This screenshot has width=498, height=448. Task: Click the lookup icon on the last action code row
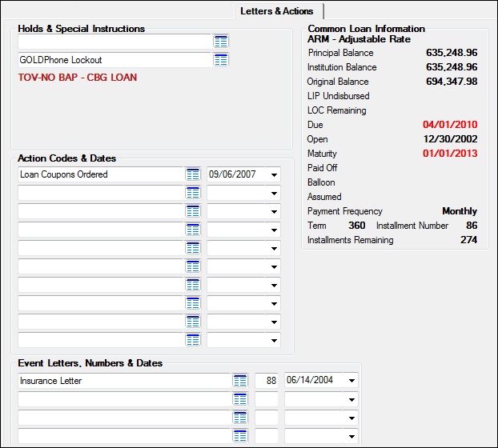(x=193, y=340)
